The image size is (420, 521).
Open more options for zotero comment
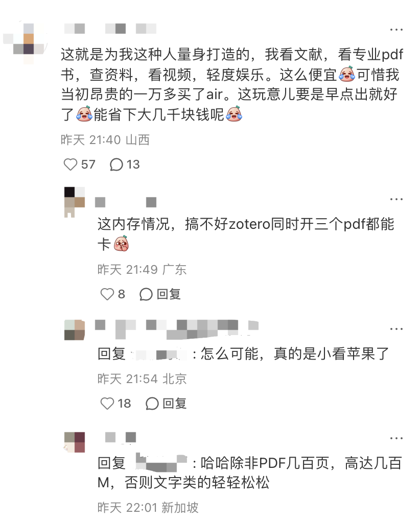396,199
